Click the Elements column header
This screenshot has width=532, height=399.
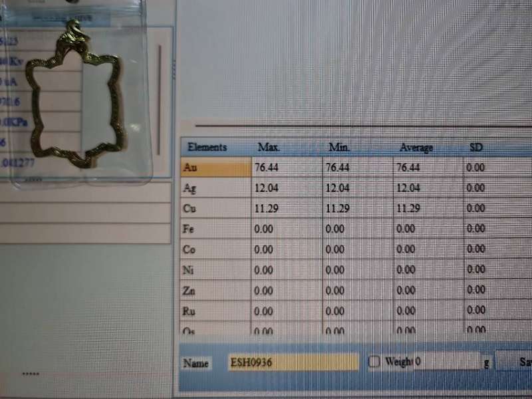point(207,148)
